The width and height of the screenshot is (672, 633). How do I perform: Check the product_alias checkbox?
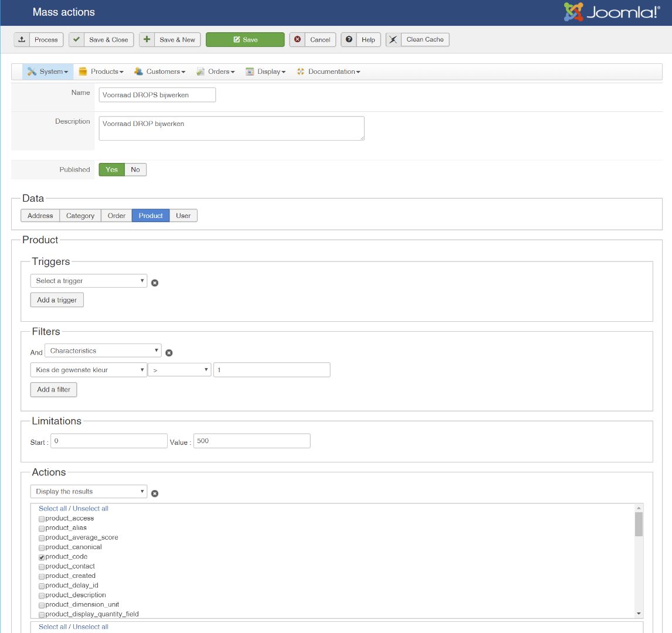[x=42, y=529]
